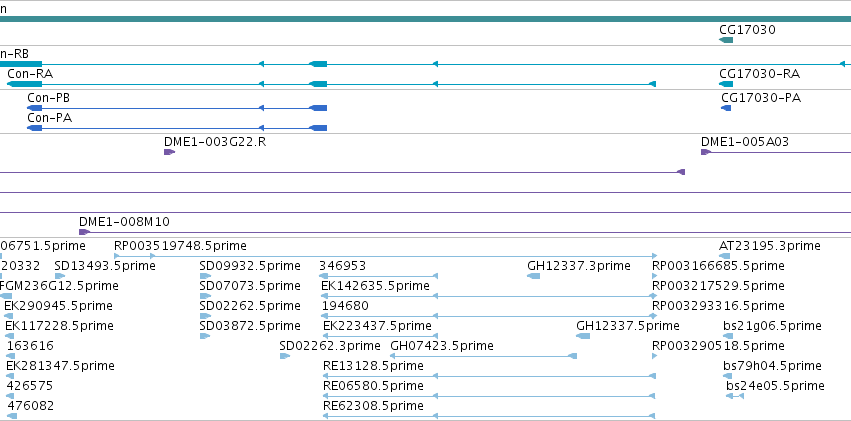Click the SD02262.3prime EST label

tap(330, 346)
